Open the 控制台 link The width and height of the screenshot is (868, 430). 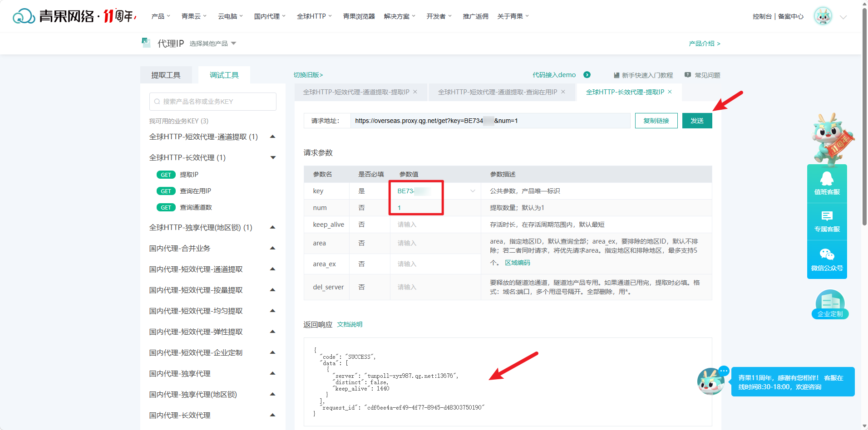(762, 16)
